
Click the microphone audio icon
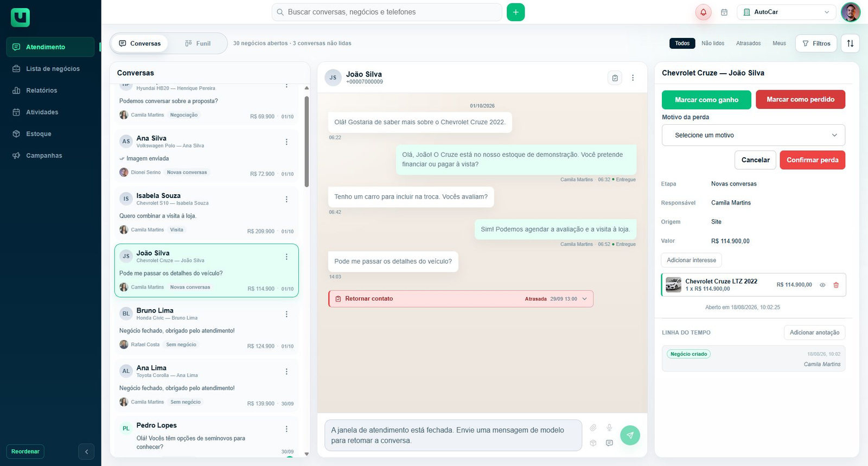coord(609,427)
